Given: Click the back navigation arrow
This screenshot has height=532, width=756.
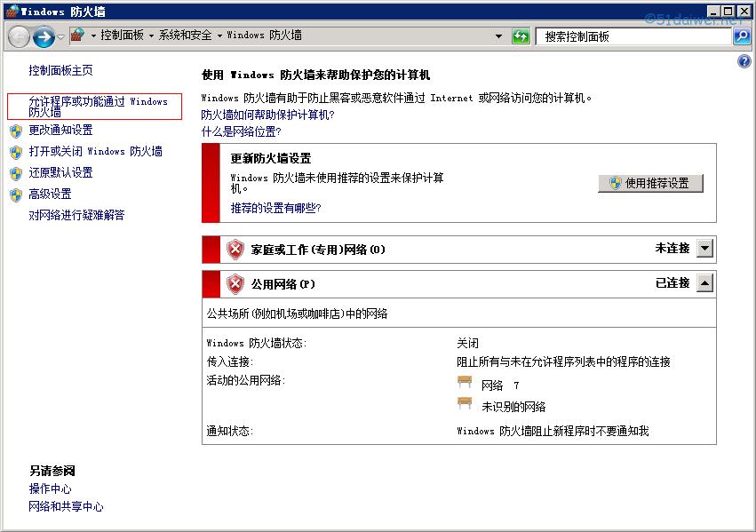Looking at the screenshot, I should [17, 37].
